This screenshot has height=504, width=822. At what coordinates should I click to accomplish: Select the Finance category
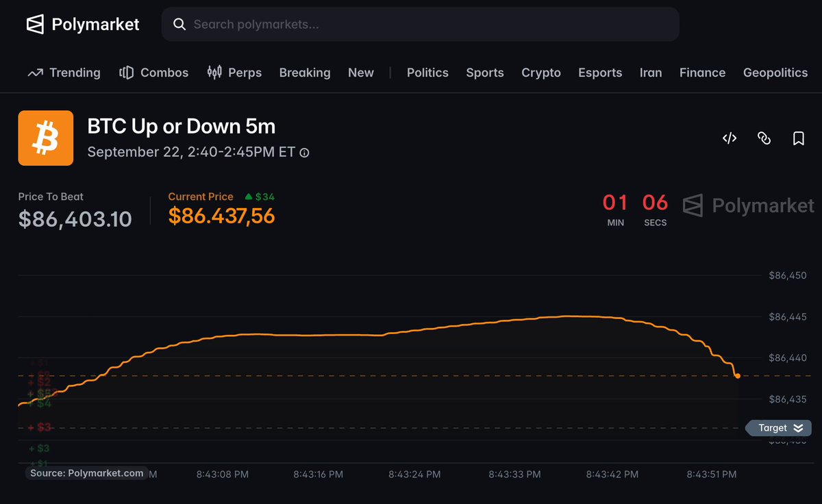click(x=702, y=73)
